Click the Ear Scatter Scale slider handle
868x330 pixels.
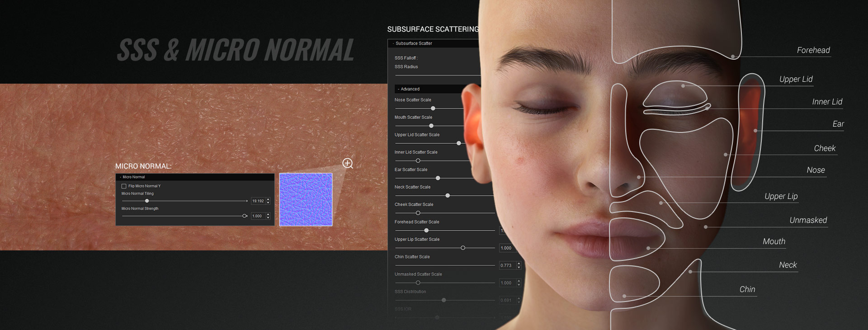pos(438,178)
